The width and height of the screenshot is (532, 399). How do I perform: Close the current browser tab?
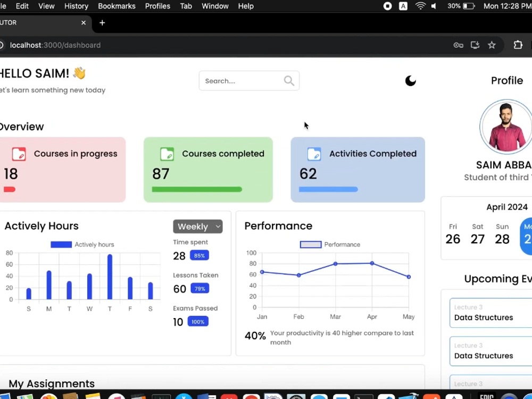click(84, 23)
